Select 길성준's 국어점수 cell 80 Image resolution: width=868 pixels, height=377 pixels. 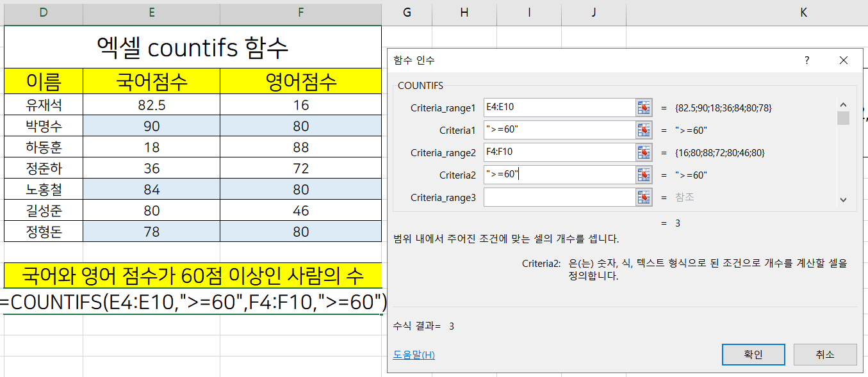click(x=152, y=211)
